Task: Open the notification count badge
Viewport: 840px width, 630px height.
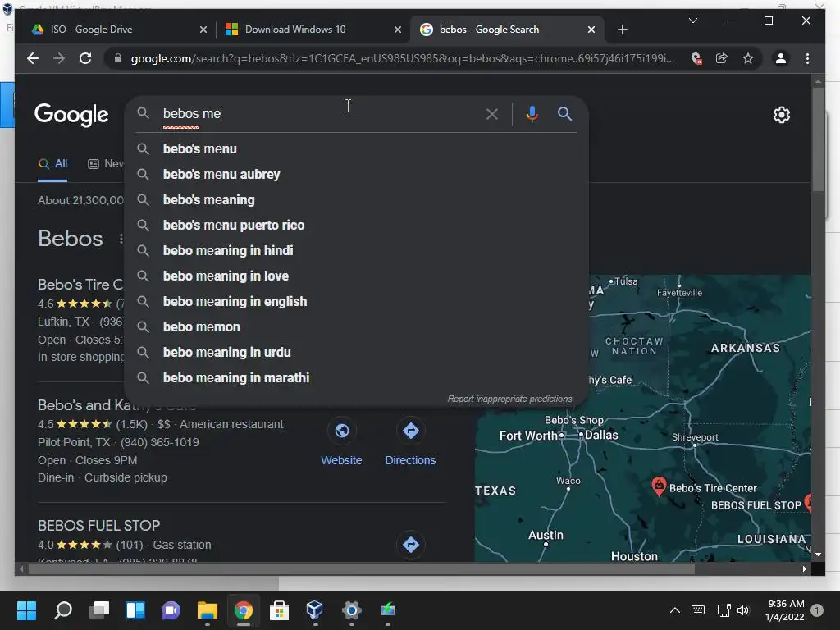Action: [816, 609]
